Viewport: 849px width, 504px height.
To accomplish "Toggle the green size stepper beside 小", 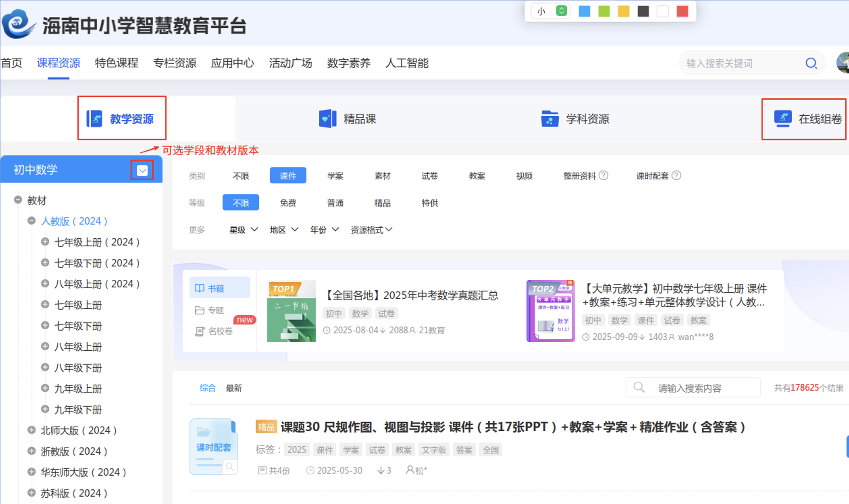I will 561,11.
